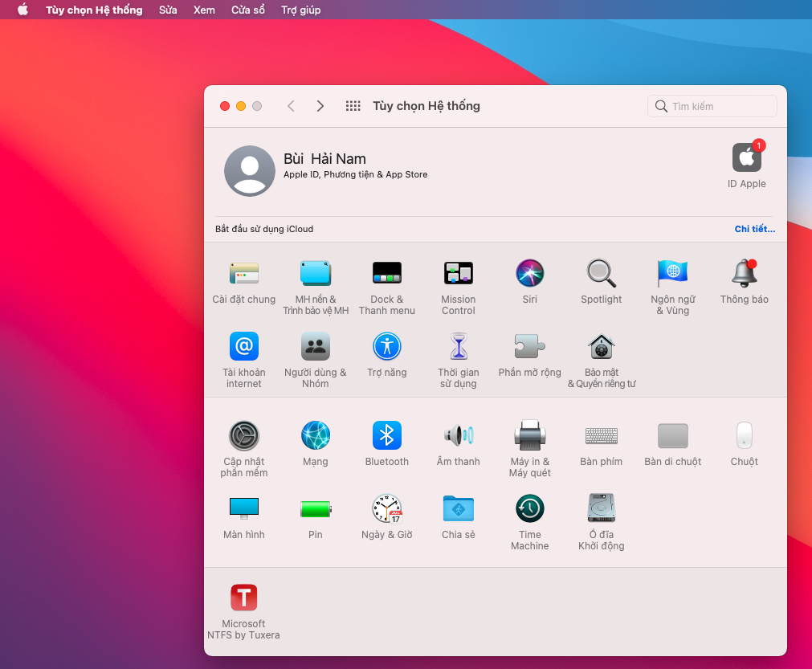This screenshot has width=812, height=669.
Task: Open Bàn phím keyboard settings
Action: (x=602, y=435)
